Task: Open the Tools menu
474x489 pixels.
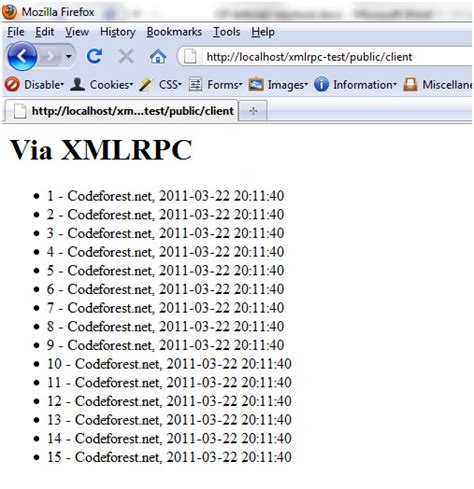Action: tap(227, 32)
